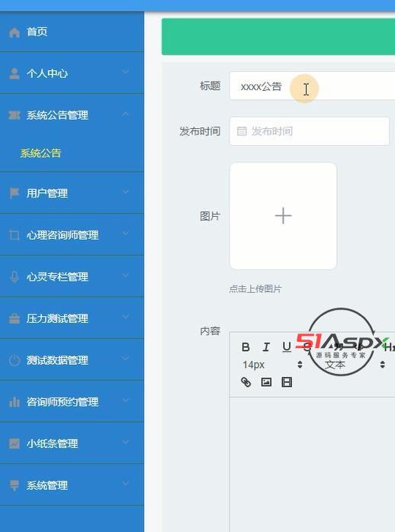Open 压力测试管理 in sidebar
This screenshot has height=532, width=395.
(x=72, y=318)
